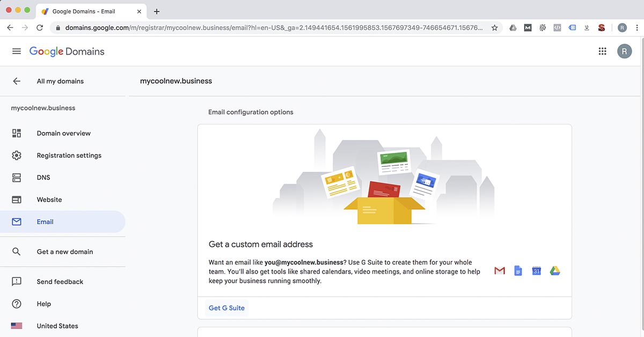The width and height of the screenshot is (644, 337).
Task: Open the Domain overview section icon
Action: [17, 133]
